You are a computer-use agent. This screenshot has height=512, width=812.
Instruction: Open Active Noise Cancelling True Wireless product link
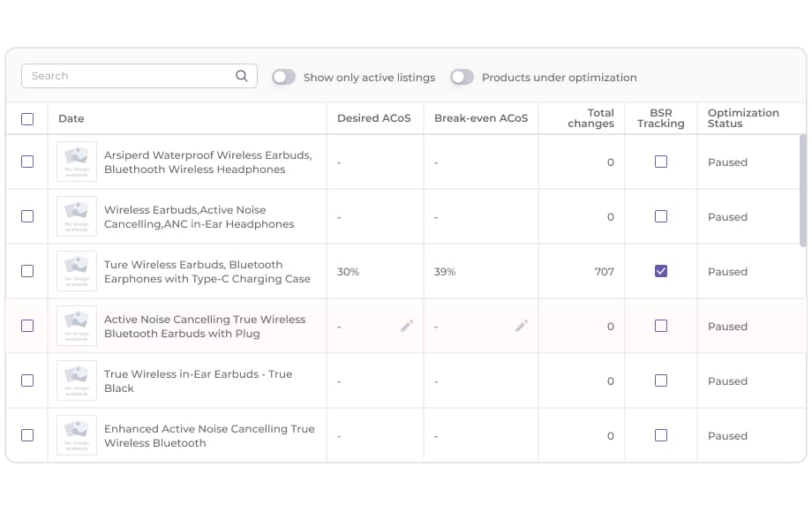205,327
